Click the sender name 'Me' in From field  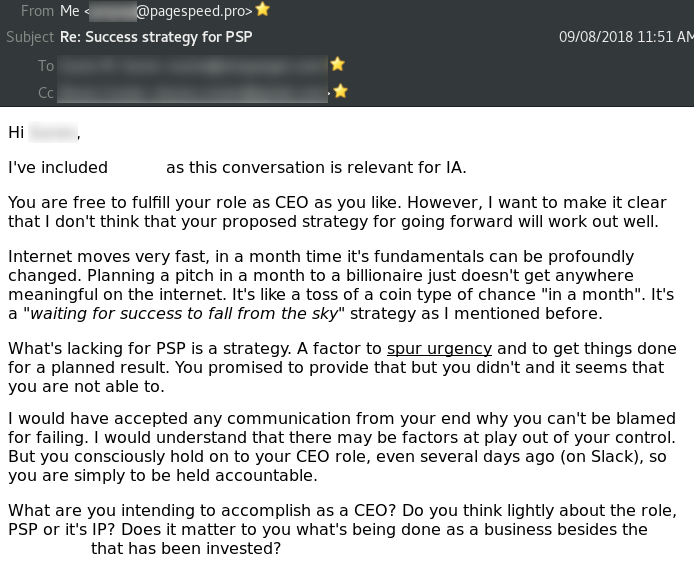pyautogui.click(x=69, y=11)
